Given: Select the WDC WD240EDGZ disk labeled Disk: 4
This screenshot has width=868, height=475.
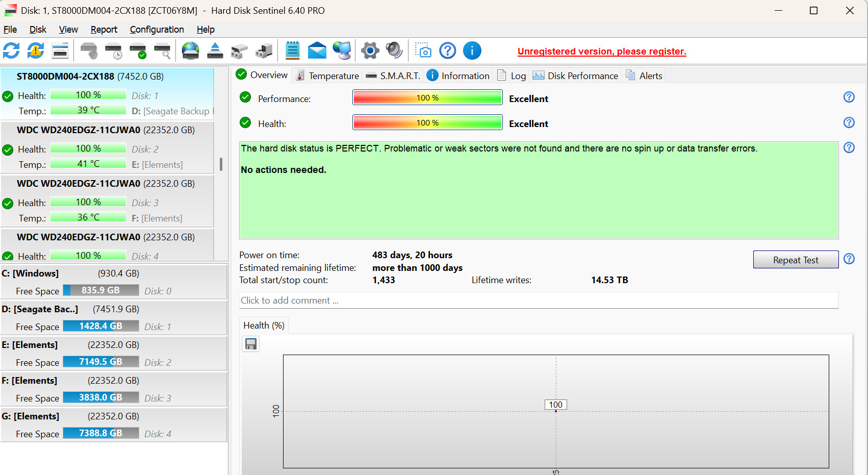Looking at the screenshot, I should point(107,245).
